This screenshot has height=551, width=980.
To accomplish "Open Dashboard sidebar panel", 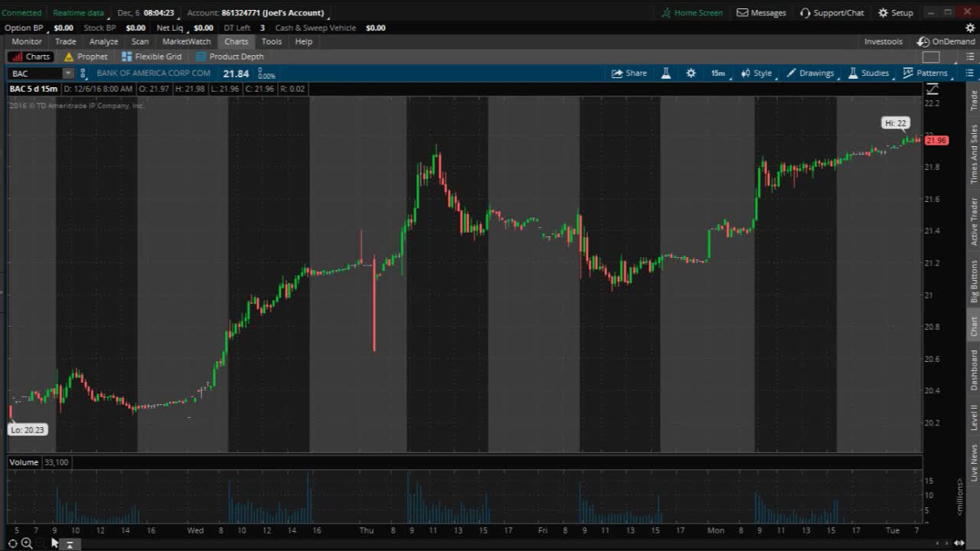I will click(974, 370).
